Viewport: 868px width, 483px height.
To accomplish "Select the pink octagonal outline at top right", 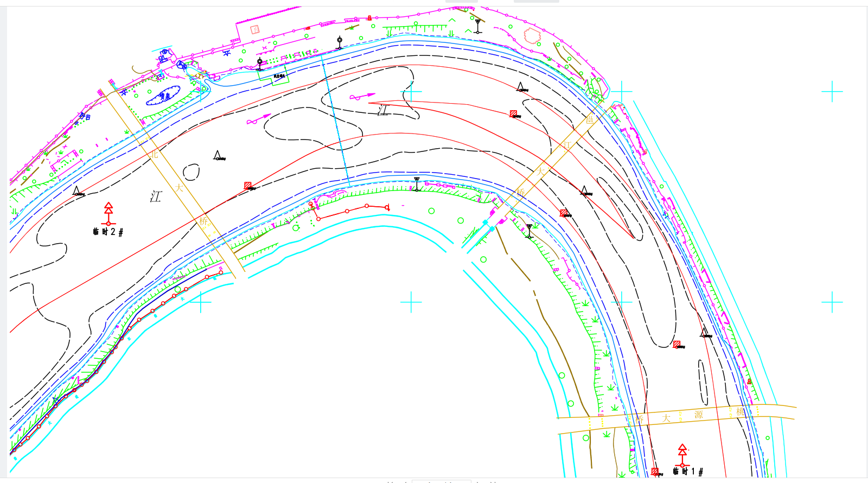I will coord(532,36).
